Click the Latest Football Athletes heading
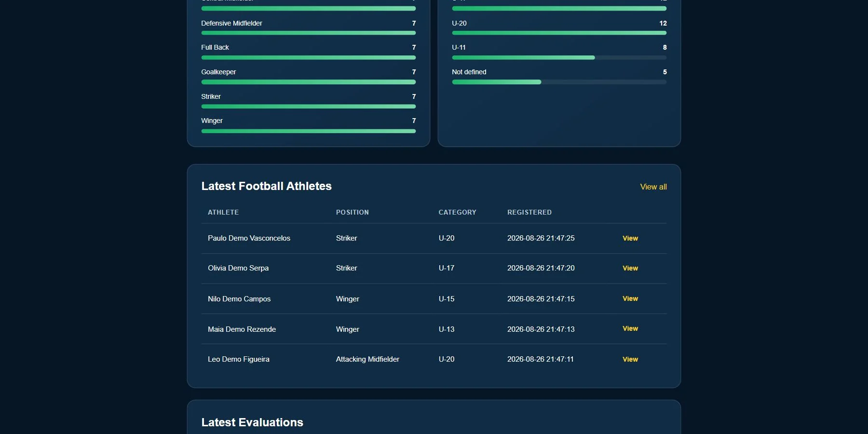Image resolution: width=868 pixels, height=434 pixels. click(266, 186)
